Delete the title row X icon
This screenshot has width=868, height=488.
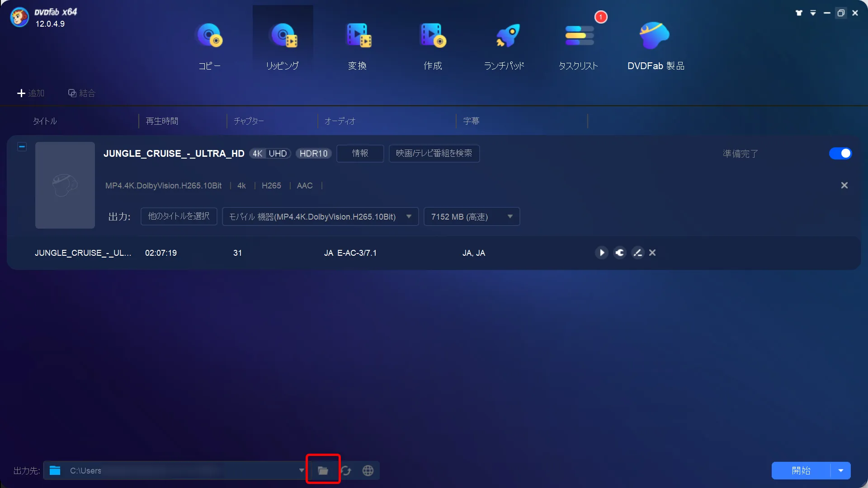[x=652, y=253]
